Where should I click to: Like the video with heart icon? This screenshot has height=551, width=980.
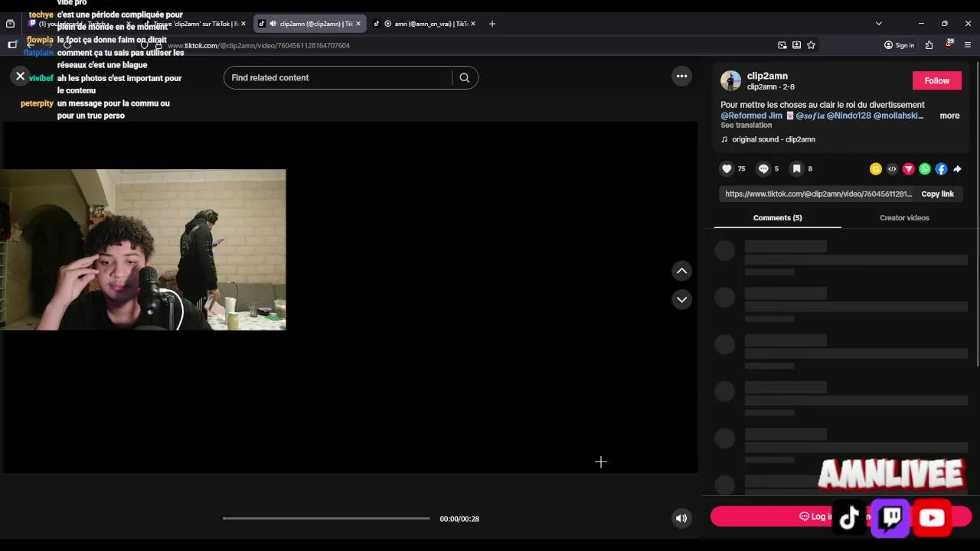click(x=727, y=168)
